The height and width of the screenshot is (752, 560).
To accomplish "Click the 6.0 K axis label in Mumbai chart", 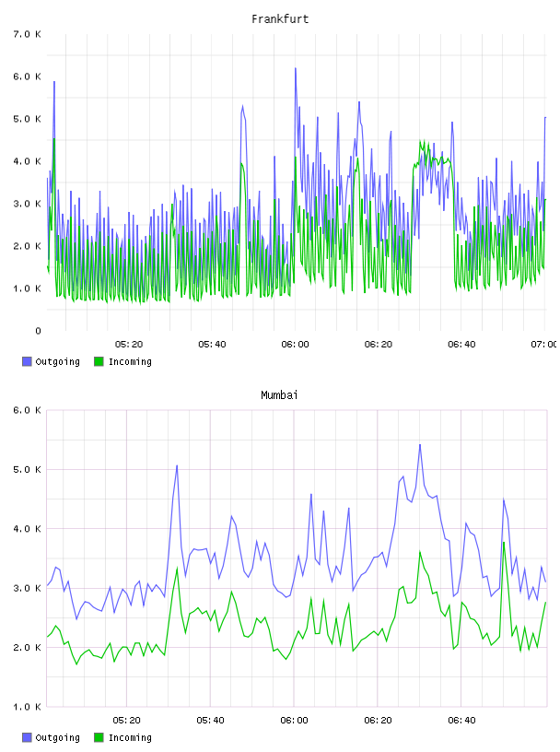I will [x=28, y=410].
